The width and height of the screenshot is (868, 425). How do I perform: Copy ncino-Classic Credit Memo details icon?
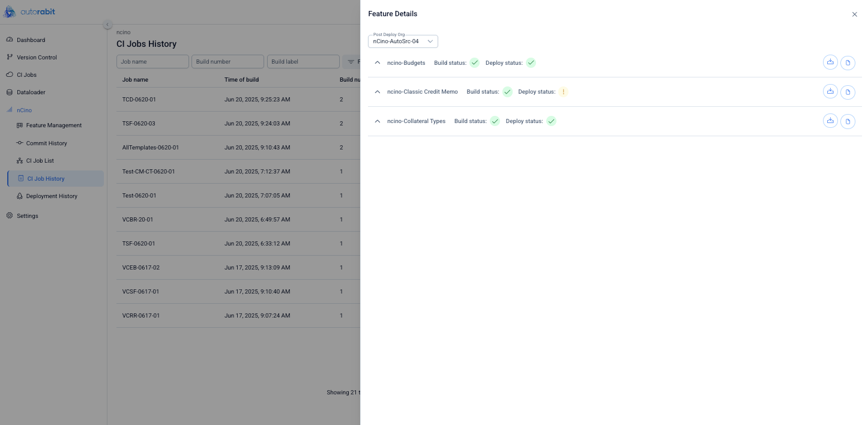pyautogui.click(x=848, y=92)
